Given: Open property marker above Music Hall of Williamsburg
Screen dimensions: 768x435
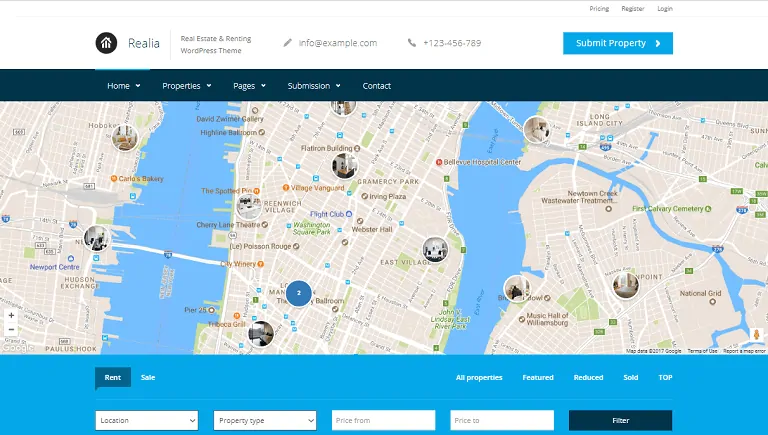Looking at the screenshot, I should [516, 288].
